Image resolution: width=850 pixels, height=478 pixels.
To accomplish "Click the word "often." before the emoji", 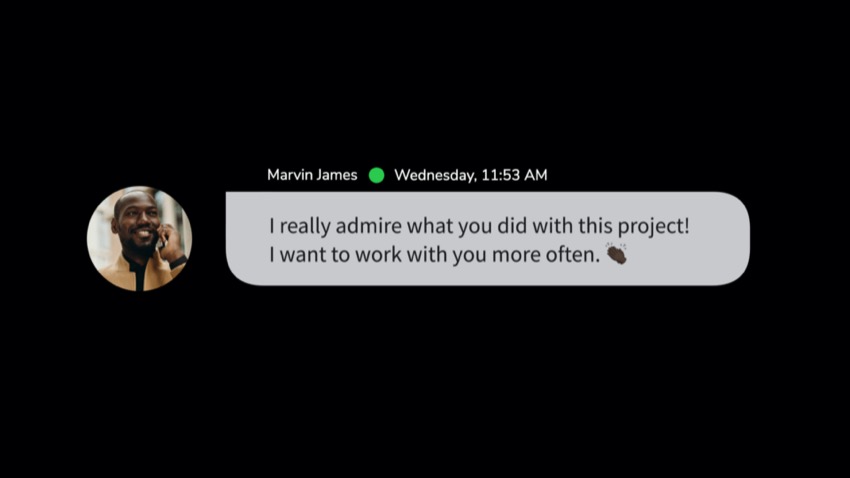I will 573,254.
